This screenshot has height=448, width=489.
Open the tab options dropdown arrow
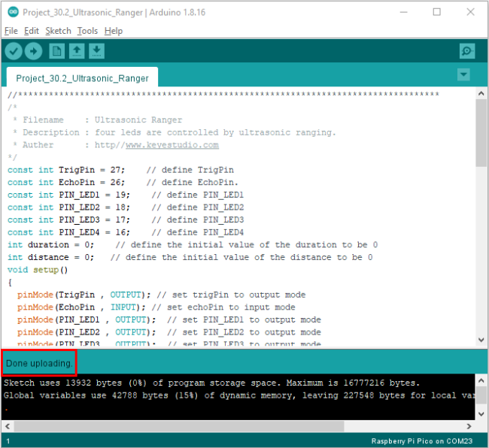(x=463, y=74)
